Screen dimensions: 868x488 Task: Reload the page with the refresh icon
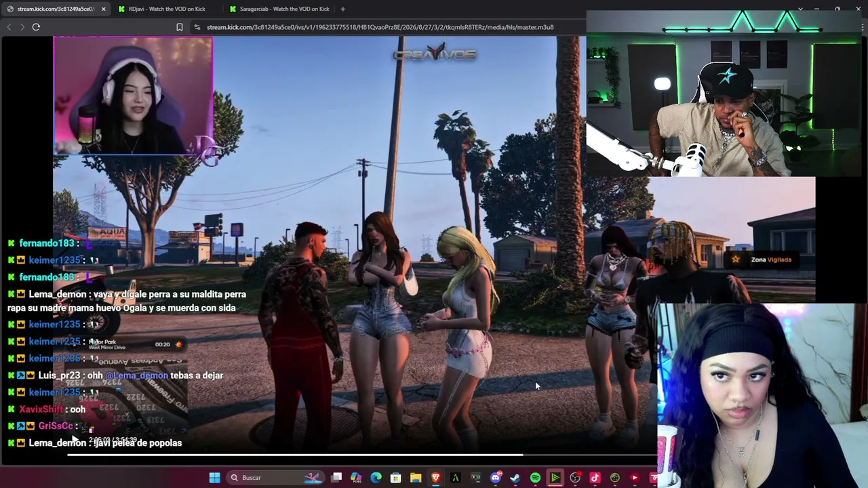tap(36, 27)
